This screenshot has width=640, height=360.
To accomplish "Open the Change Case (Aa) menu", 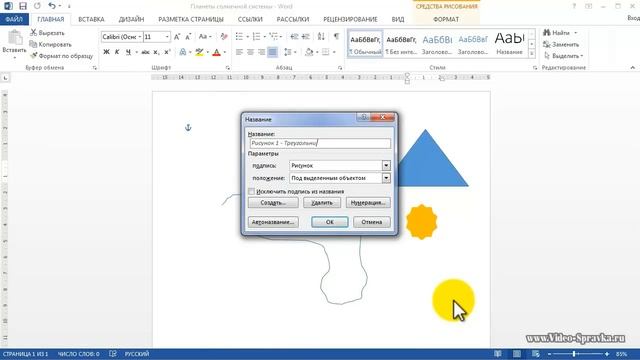I will 204,37.
